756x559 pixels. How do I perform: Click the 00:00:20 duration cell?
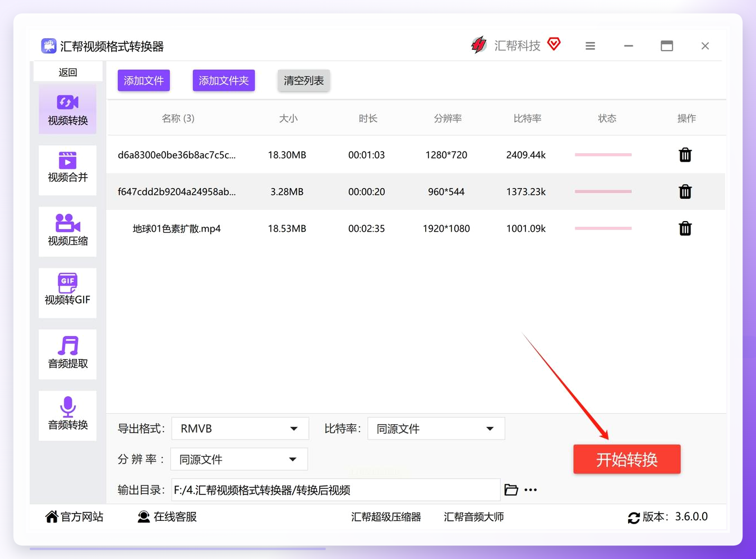pos(367,192)
